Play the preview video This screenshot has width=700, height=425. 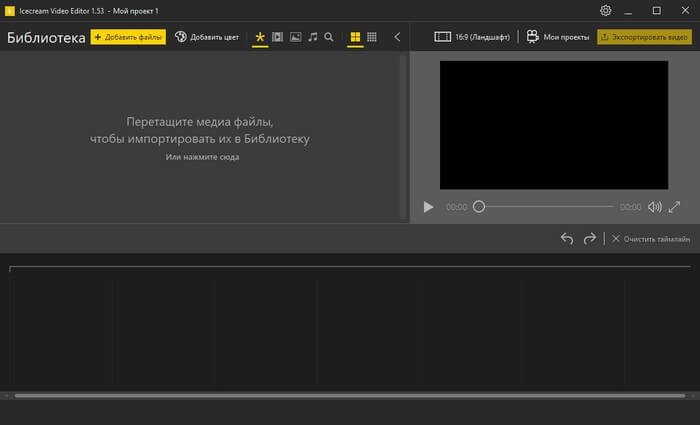pyautogui.click(x=429, y=207)
